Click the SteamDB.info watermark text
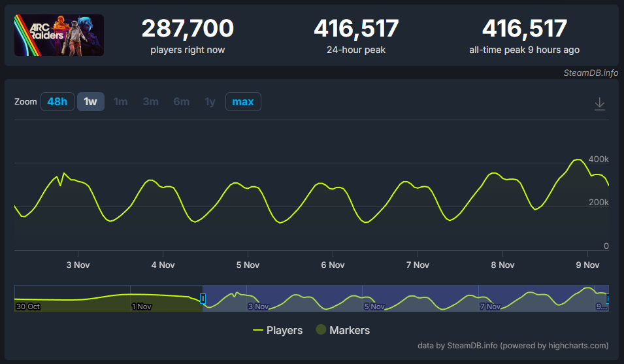The width and height of the screenshot is (624, 364). point(591,73)
